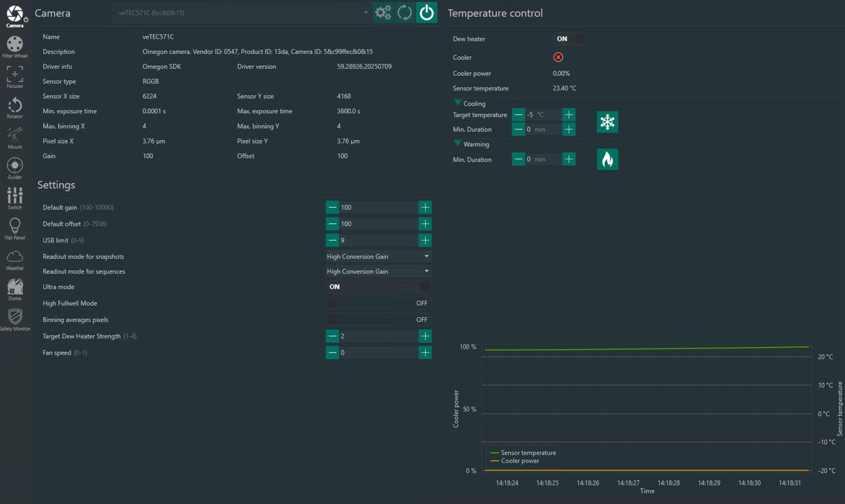Open the Rotator tab

coord(15,108)
